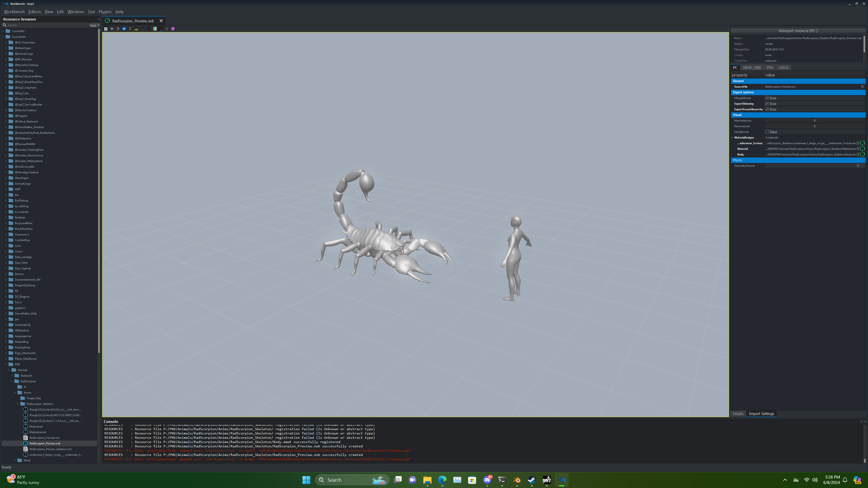868x488 pixels.
Task: Add a GeometryParams entry with plus button
Action: [858, 166]
